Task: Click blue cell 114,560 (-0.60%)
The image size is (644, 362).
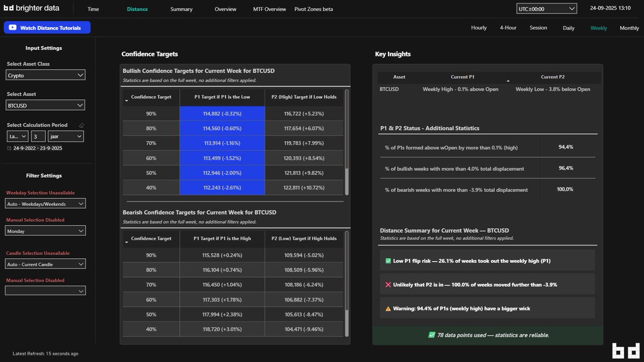Action: point(222,128)
